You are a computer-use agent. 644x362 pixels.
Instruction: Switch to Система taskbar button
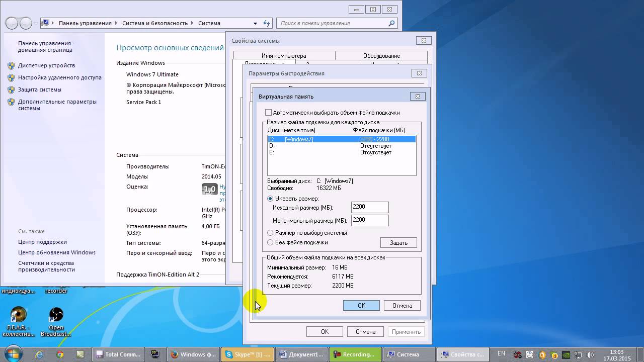click(409, 354)
